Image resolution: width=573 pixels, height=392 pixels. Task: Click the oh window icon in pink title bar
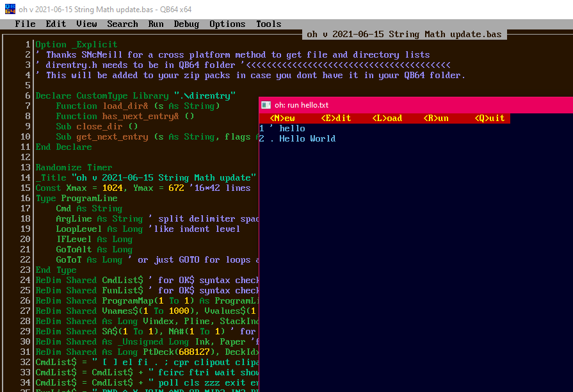click(x=266, y=105)
